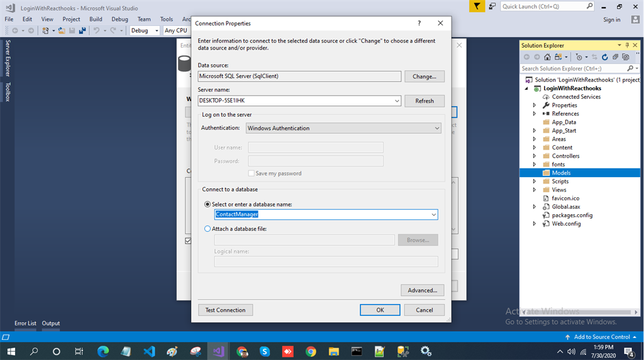Open the Project menu

71,19
